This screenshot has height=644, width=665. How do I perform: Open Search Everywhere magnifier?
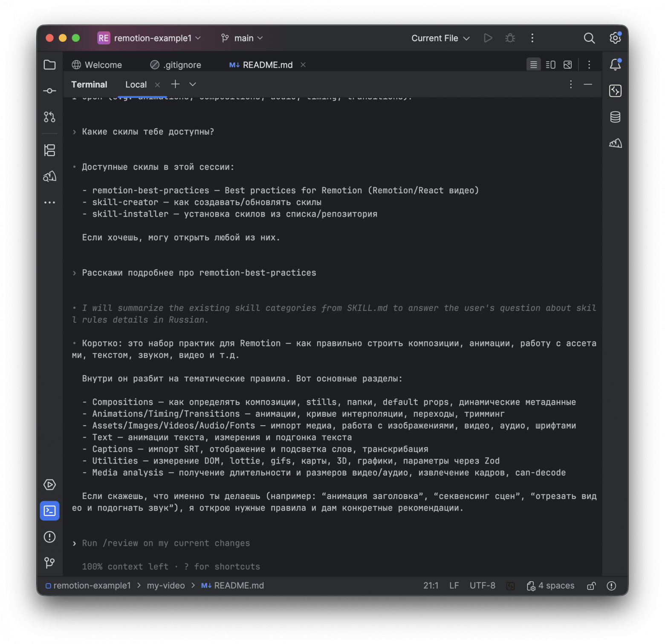(589, 38)
